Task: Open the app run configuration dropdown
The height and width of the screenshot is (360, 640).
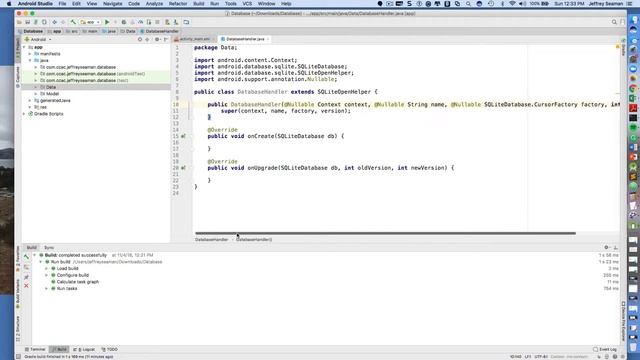Action: pos(91,22)
